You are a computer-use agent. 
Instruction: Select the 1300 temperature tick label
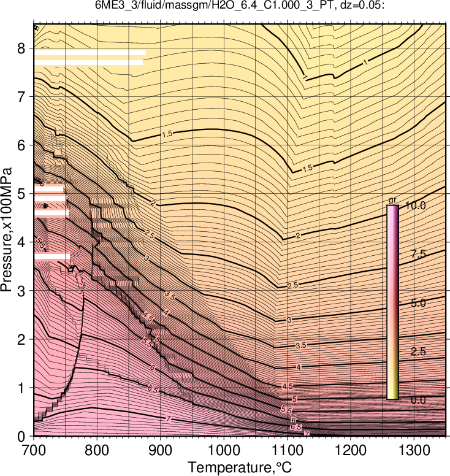pos(414,450)
